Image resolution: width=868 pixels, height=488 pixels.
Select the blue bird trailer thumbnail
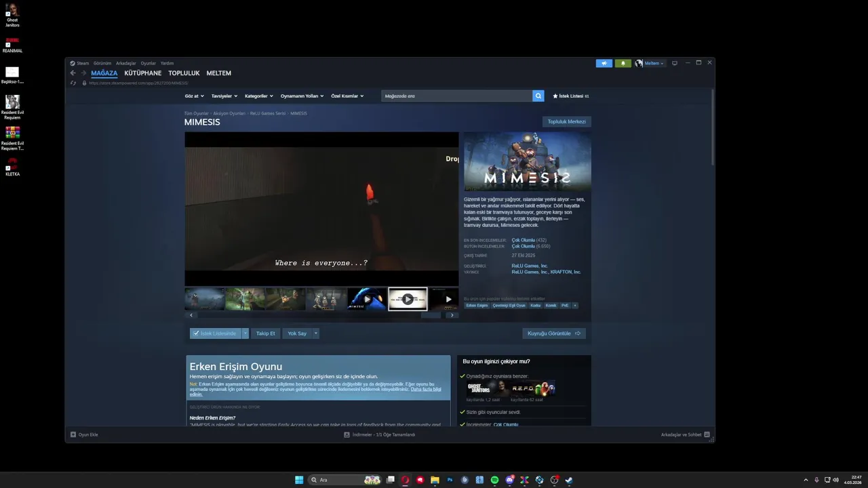click(x=367, y=299)
